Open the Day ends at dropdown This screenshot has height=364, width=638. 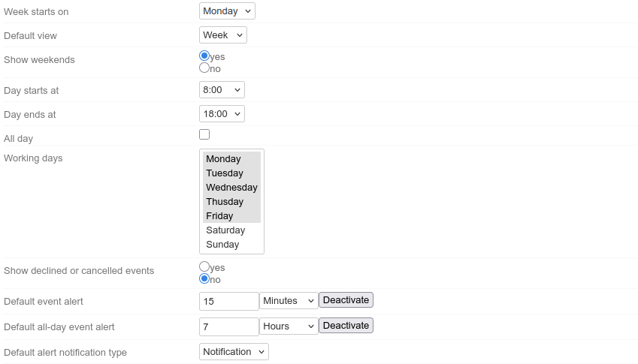point(222,114)
